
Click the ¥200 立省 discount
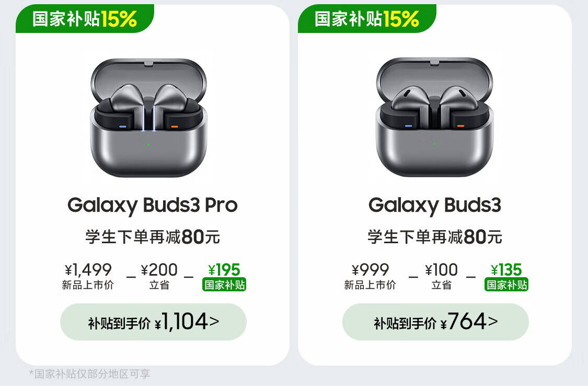pos(159,276)
